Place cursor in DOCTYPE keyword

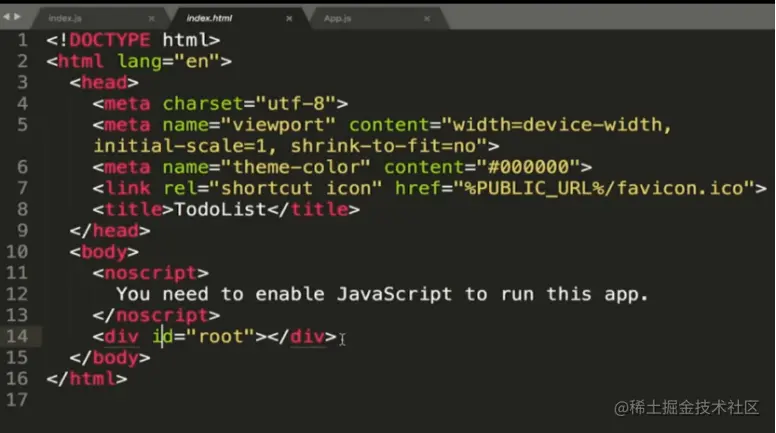coord(110,40)
